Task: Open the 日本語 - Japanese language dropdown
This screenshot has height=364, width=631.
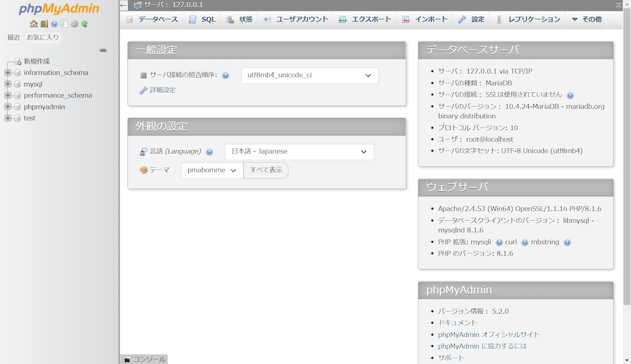Action: [x=299, y=151]
